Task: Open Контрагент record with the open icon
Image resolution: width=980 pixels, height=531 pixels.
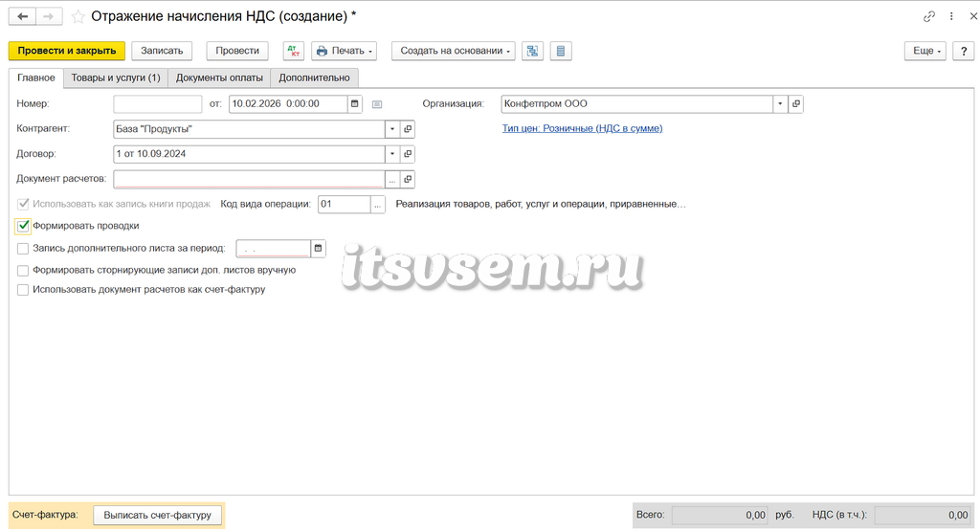Action: [x=408, y=129]
